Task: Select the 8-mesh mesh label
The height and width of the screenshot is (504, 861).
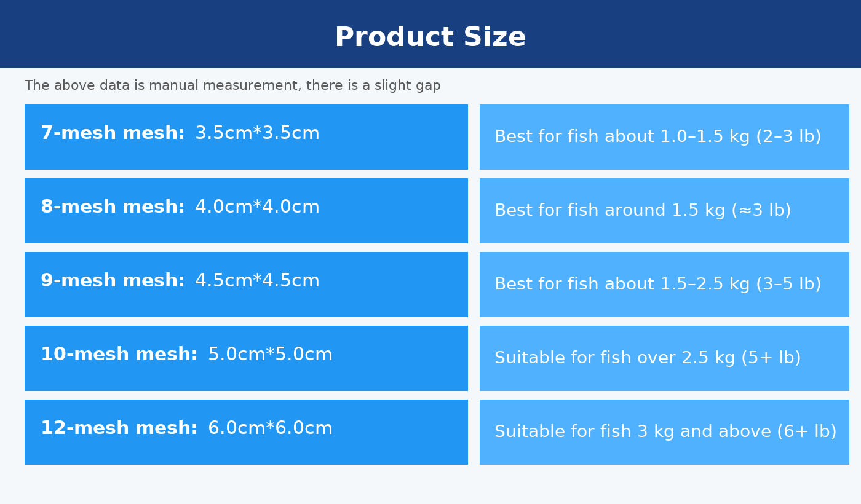Action: click(x=113, y=208)
